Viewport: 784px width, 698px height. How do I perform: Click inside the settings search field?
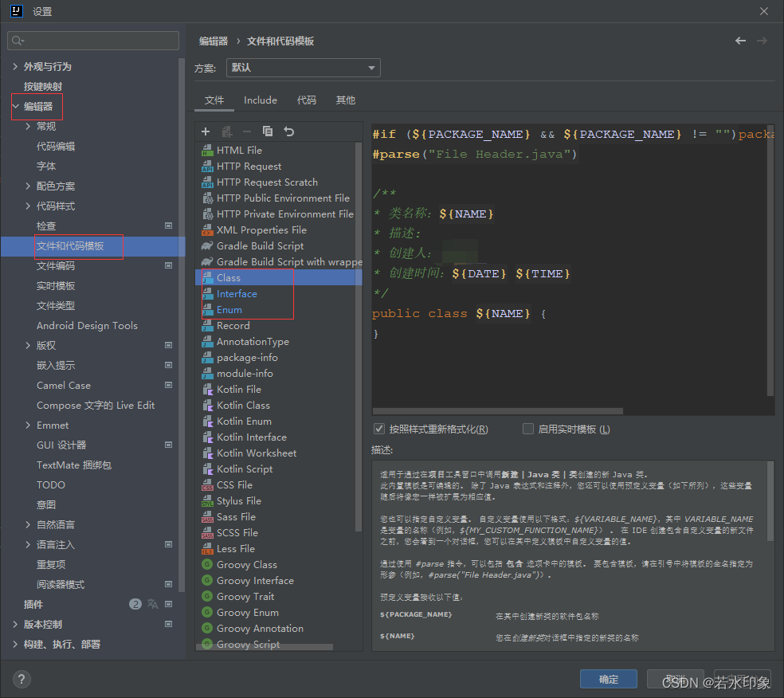click(92, 40)
